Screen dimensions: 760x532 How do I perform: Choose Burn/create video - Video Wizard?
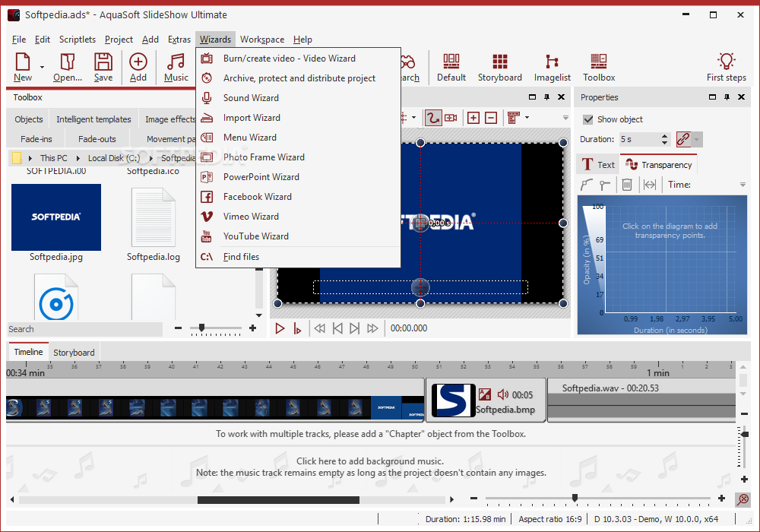(298, 59)
